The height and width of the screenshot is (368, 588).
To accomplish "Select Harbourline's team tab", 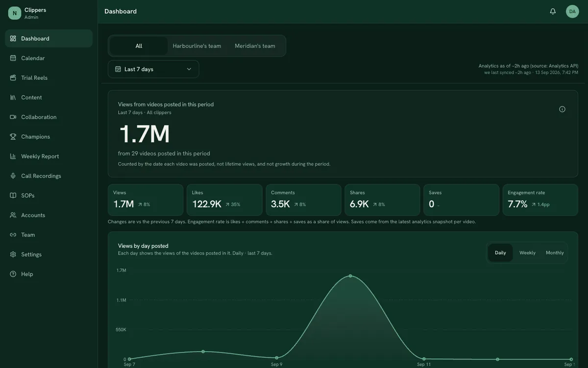I will [x=197, y=46].
